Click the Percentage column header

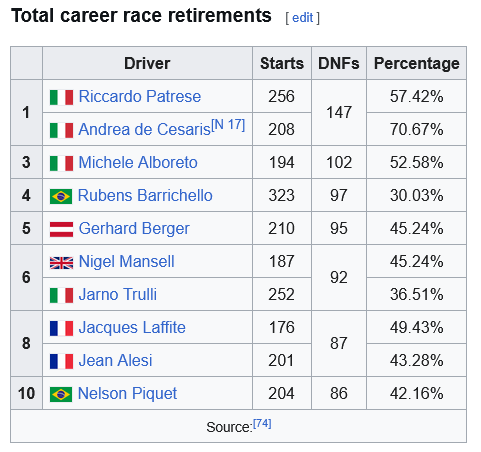pos(416,63)
